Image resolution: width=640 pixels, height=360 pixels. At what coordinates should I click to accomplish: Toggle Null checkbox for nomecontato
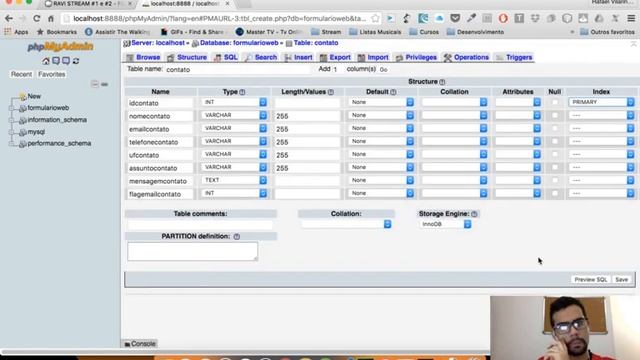click(555, 116)
